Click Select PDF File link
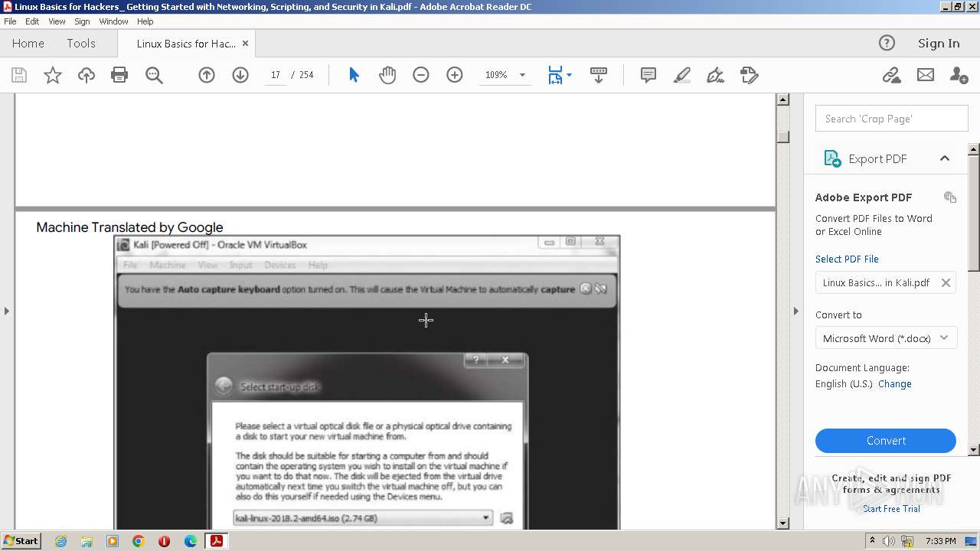Image resolution: width=980 pixels, height=551 pixels. pyautogui.click(x=847, y=259)
